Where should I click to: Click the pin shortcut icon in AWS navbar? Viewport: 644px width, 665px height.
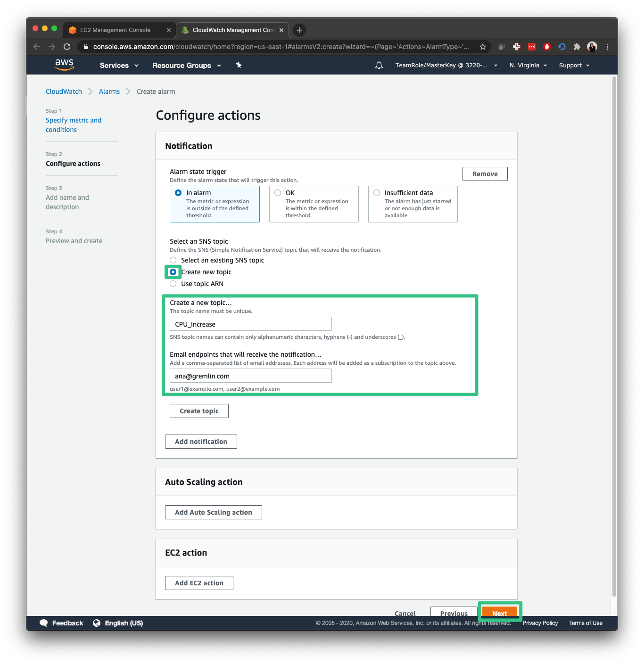point(239,65)
